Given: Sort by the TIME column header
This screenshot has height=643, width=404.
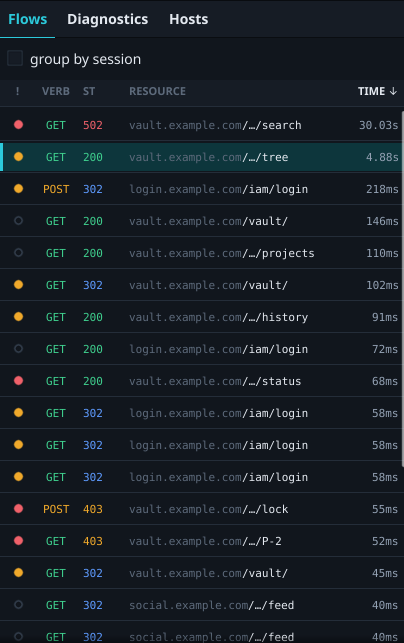Looking at the screenshot, I should point(377,91).
